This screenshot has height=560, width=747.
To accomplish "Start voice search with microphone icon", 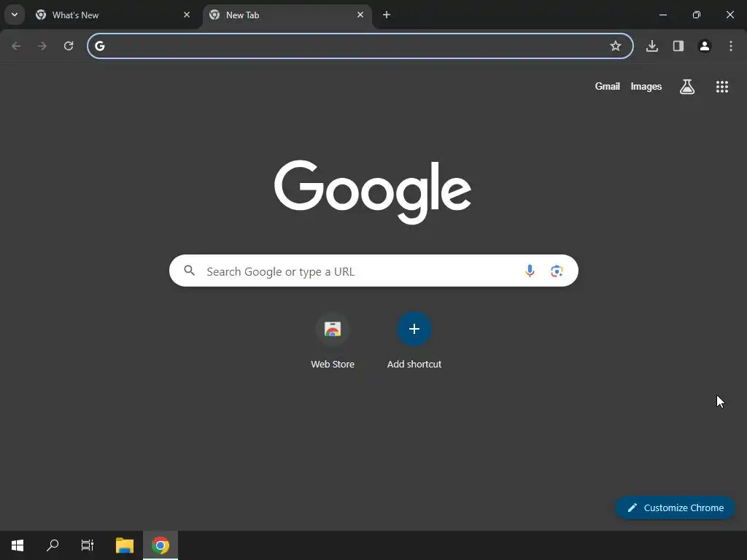I will 530,271.
